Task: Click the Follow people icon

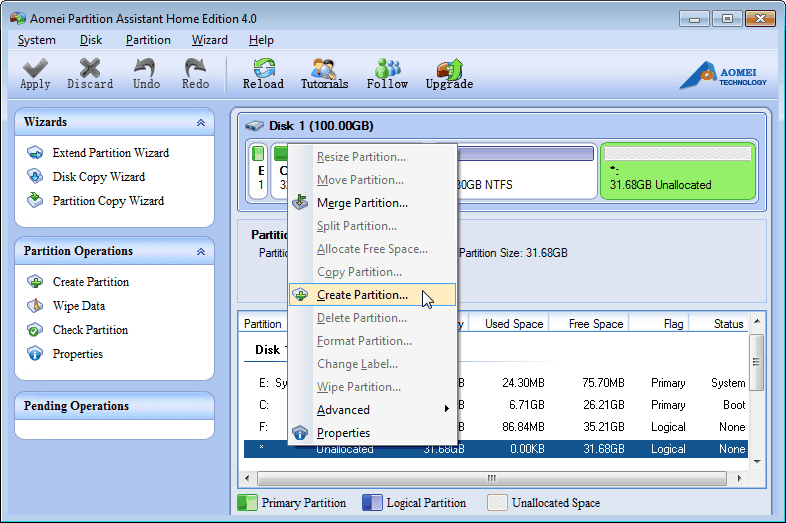Action: [x=387, y=68]
